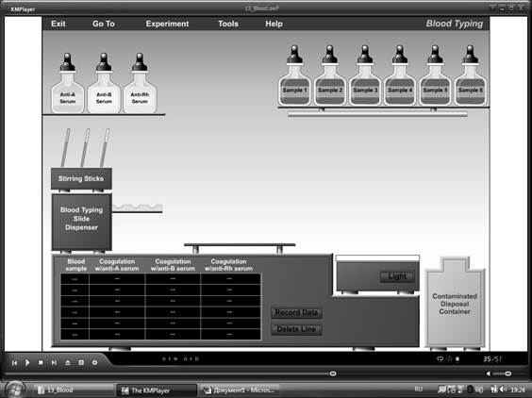
Task: Open the Exit menu
Action: click(58, 24)
